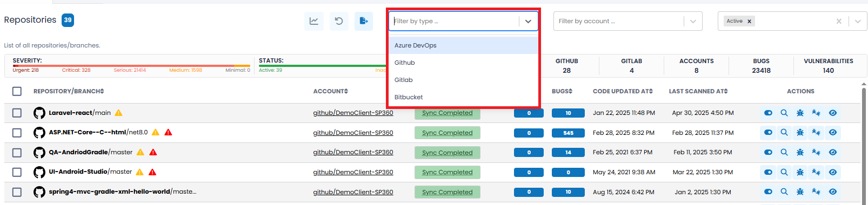This screenshot has height=205, width=868.
Task: Click the export repositories icon button
Action: coord(364,21)
